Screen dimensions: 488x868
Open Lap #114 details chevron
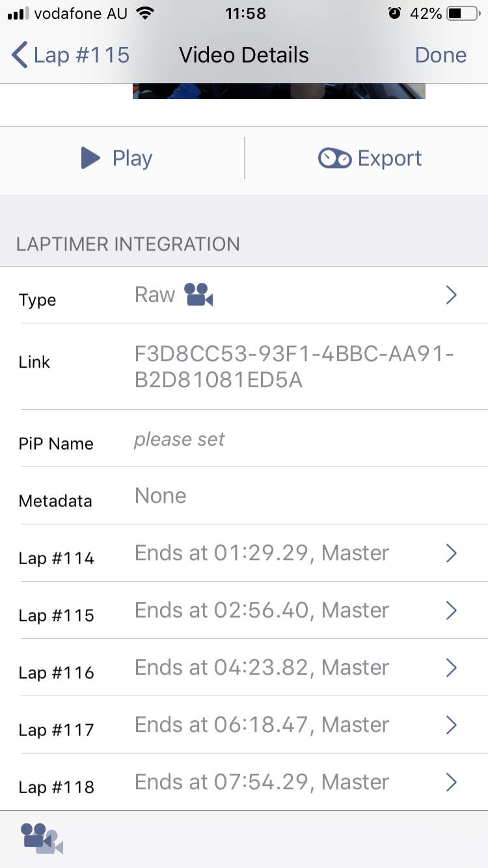pyautogui.click(x=452, y=553)
